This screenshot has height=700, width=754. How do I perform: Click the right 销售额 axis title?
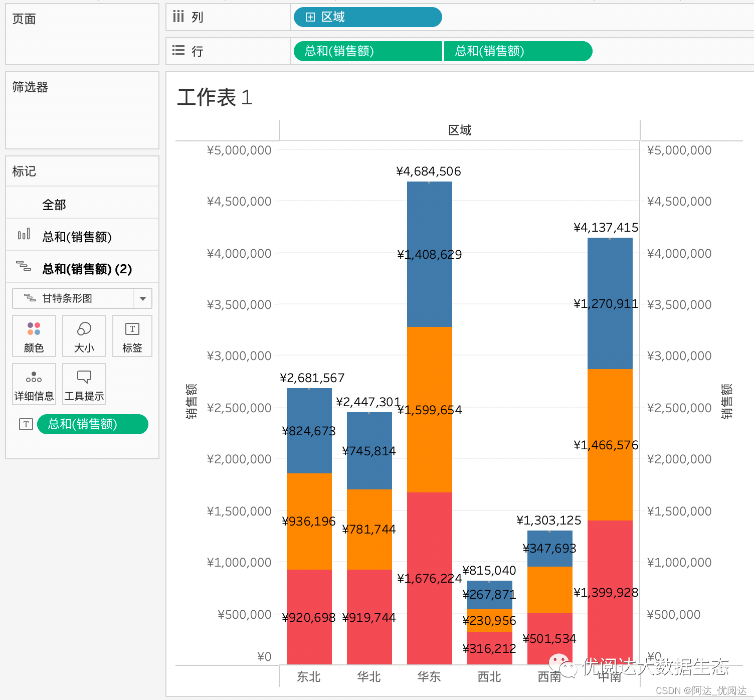click(727, 401)
